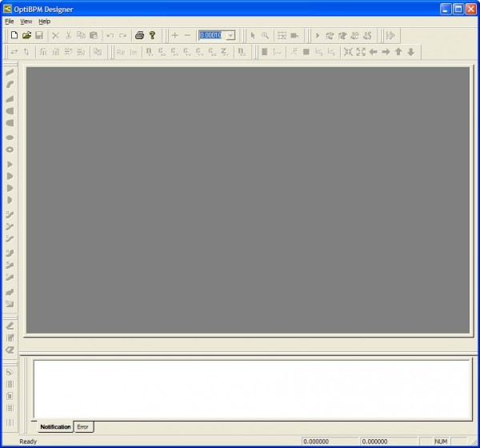Click the Cut scissors icon

[x=68, y=35]
